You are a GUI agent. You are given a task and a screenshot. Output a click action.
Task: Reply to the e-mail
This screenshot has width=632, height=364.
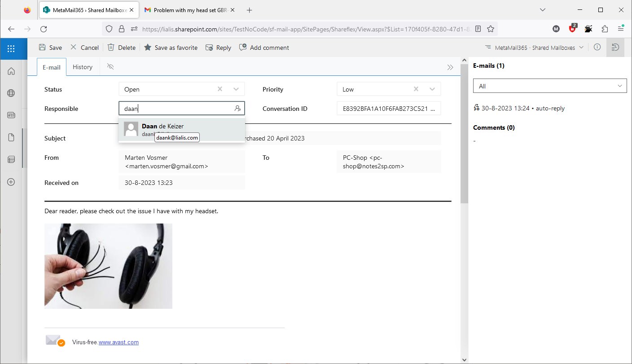[x=218, y=48]
